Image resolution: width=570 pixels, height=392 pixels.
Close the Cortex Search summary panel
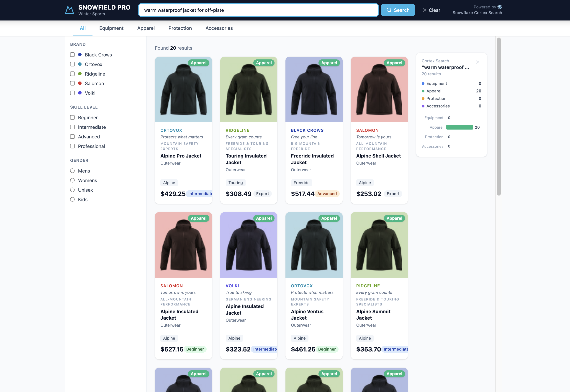pyautogui.click(x=477, y=62)
